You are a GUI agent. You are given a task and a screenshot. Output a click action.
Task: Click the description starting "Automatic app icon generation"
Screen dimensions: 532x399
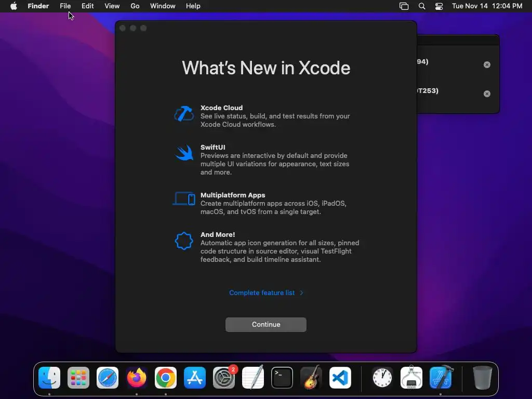tap(280, 251)
